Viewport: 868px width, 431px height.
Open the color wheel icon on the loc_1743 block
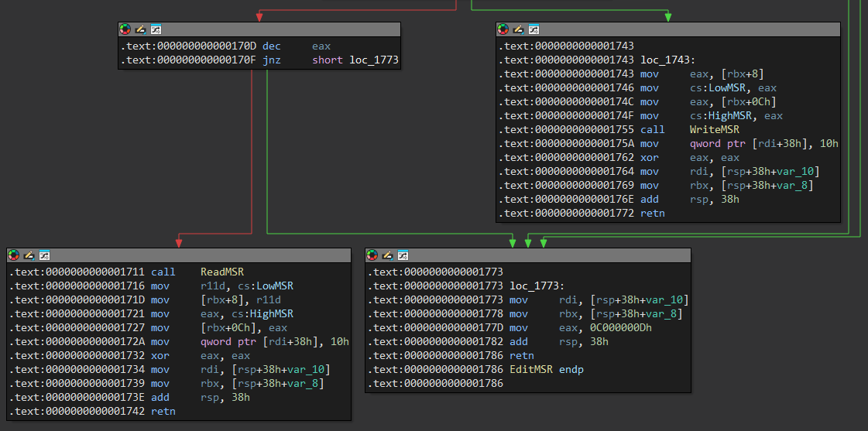pos(503,29)
